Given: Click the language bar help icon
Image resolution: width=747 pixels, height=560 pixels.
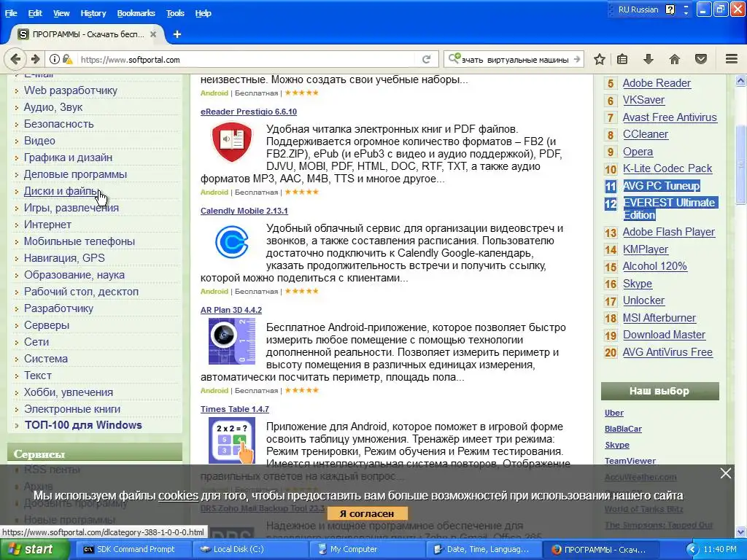Looking at the screenshot, I should pyautogui.click(x=670, y=9).
